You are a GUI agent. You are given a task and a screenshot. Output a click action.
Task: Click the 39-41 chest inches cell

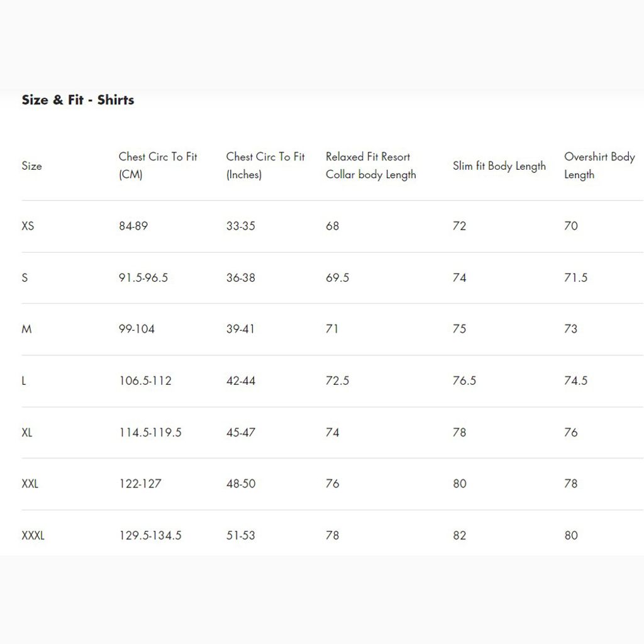[x=241, y=329]
